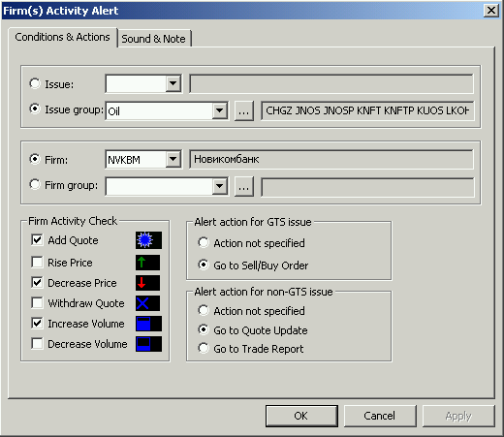
Task: Expand the Issue group Oil dropdown
Action: pyautogui.click(x=220, y=110)
